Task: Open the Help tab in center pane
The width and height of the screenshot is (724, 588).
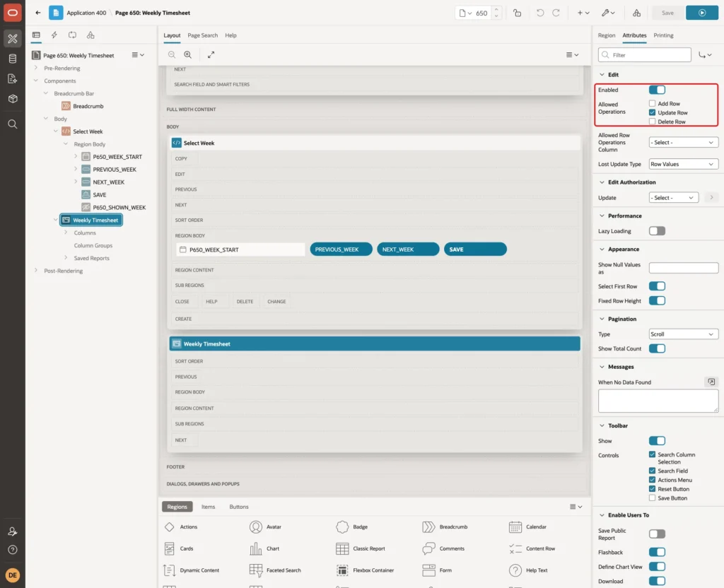Action: tap(230, 35)
